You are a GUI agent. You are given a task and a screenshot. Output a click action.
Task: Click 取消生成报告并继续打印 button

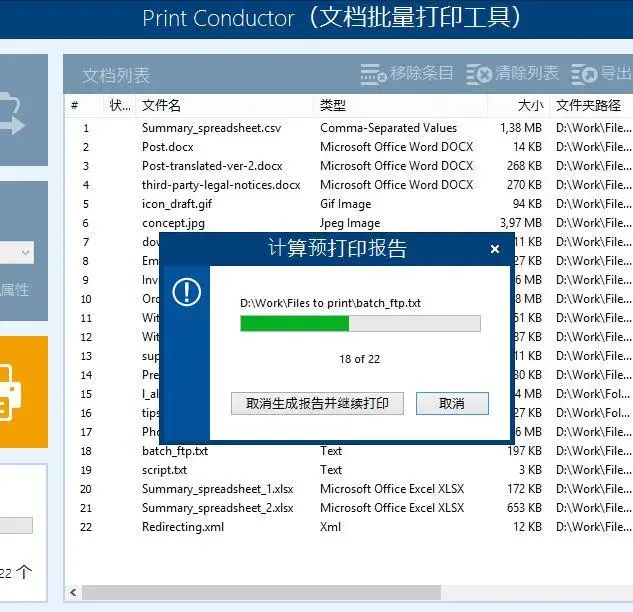coord(317,403)
